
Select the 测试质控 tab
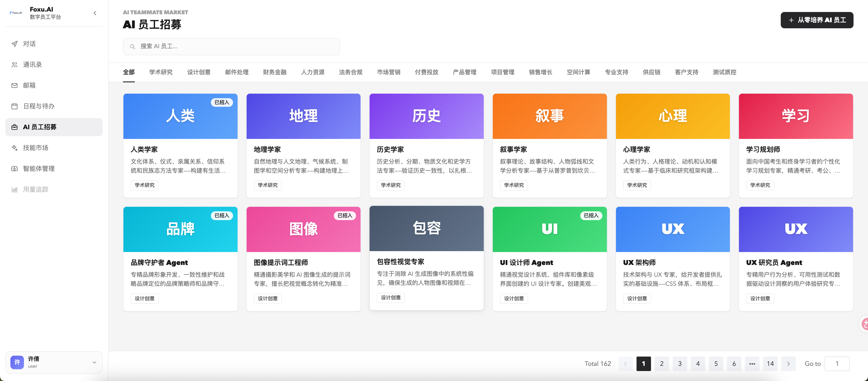(724, 72)
